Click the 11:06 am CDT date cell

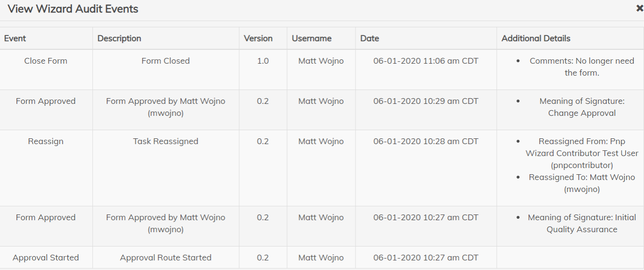tap(426, 61)
